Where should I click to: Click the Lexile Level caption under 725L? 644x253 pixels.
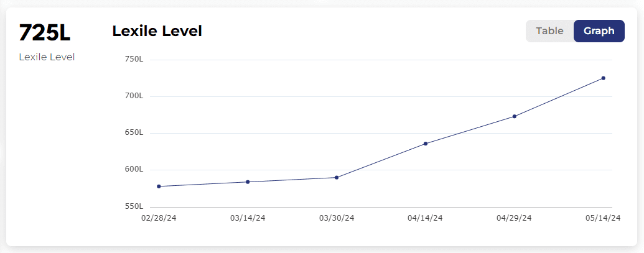(x=47, y=57)
